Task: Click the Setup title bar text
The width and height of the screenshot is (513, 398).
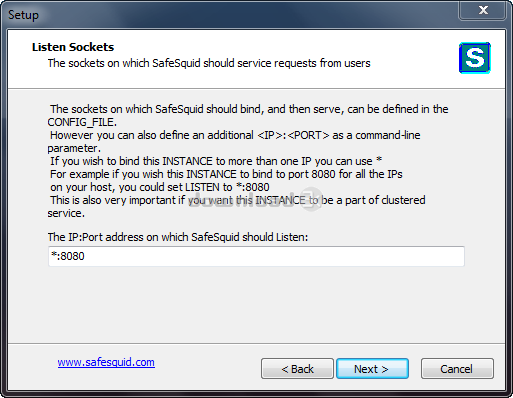Action: [x=23, y=15]
